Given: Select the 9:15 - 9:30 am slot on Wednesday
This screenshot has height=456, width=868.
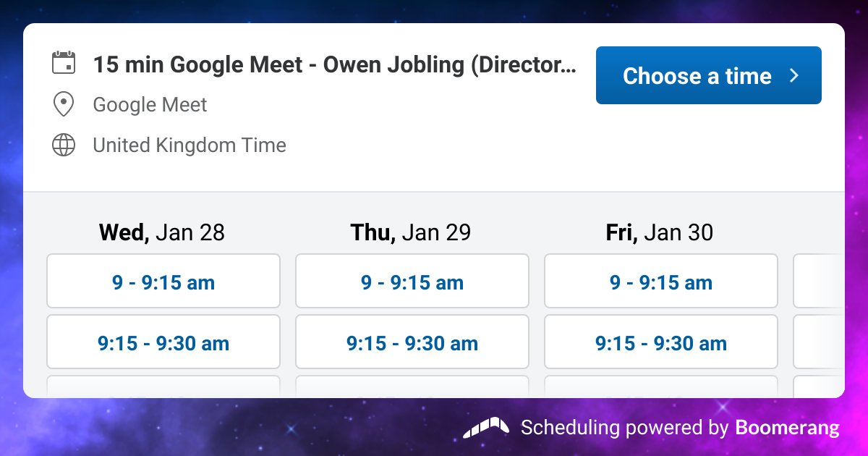Looking at the screenshot, I should [x=163, y=342].
